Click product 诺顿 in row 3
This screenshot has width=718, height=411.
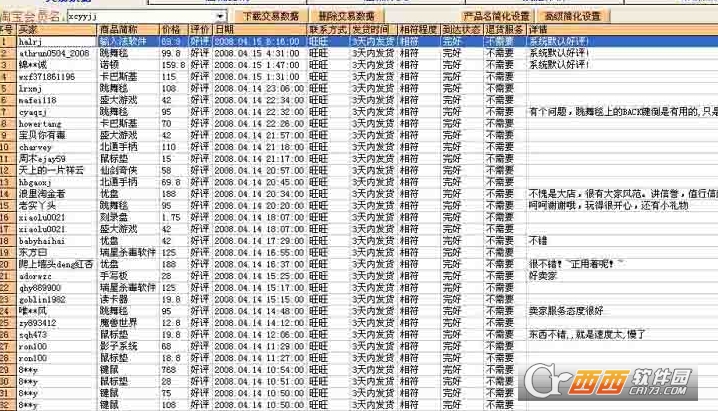109,65
